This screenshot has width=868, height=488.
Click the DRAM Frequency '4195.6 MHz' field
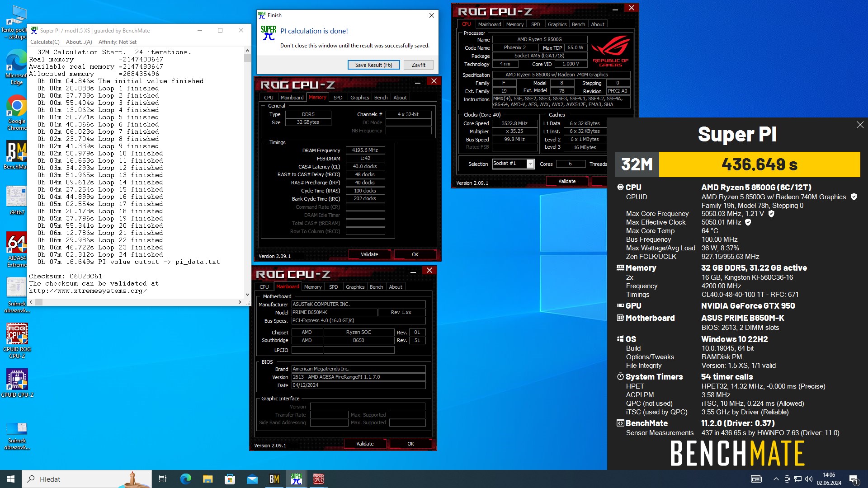[365, 150]
